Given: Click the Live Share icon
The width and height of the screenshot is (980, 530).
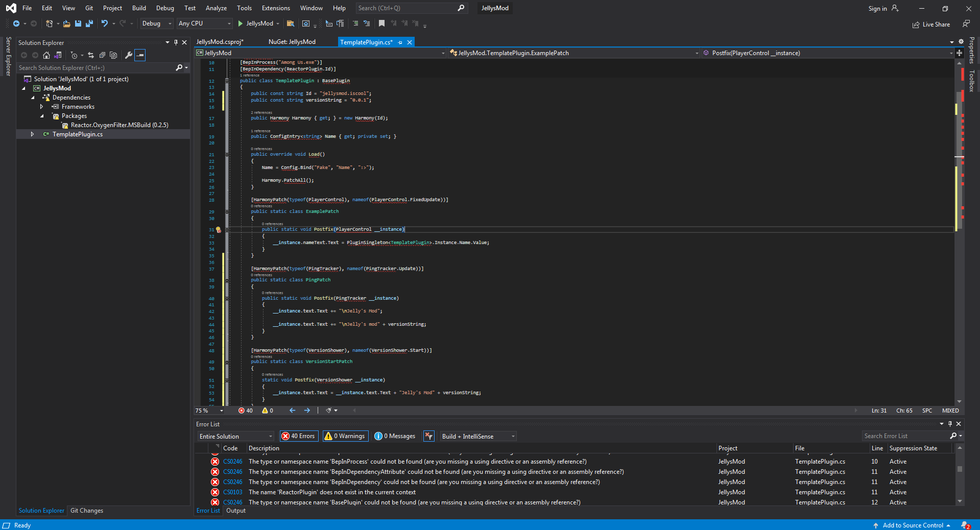Looking at the screenshot, I should coord(916,25).
